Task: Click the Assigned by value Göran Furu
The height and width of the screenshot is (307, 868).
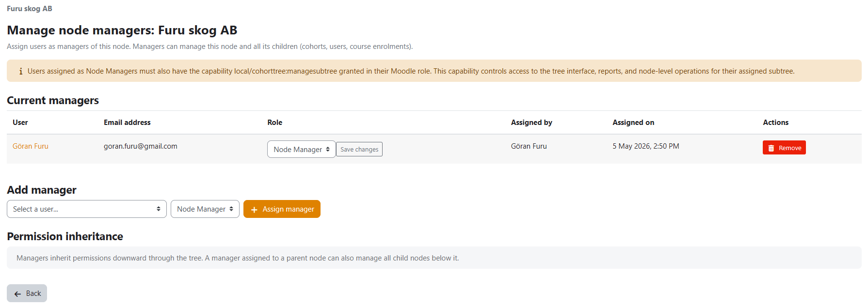Action: point(529,146)
